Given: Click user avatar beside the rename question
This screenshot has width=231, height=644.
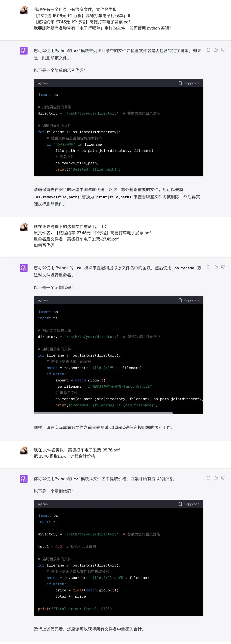Looking at the screenshot, I should tap(24, 227).
